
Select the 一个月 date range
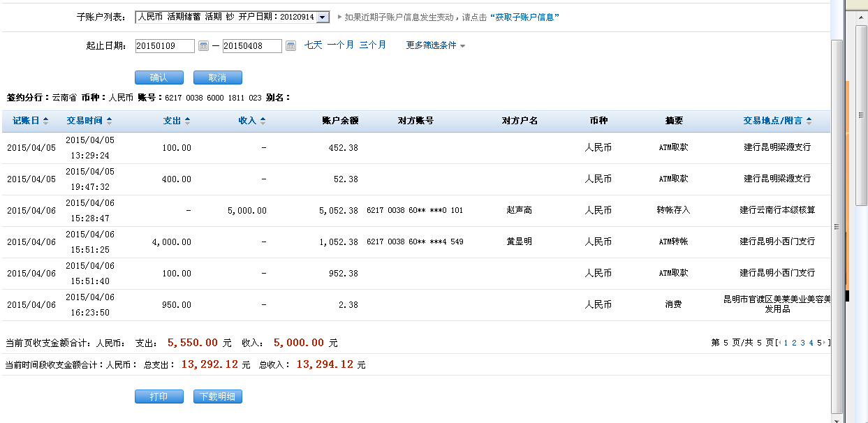[x=340, y=45]
